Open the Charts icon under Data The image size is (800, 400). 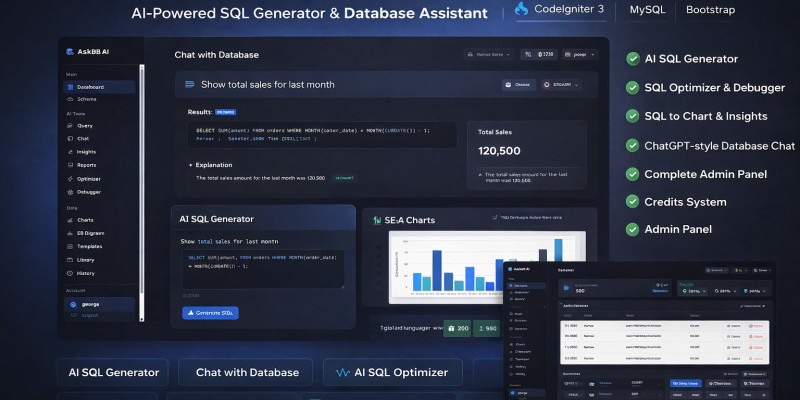click(69, 220)
